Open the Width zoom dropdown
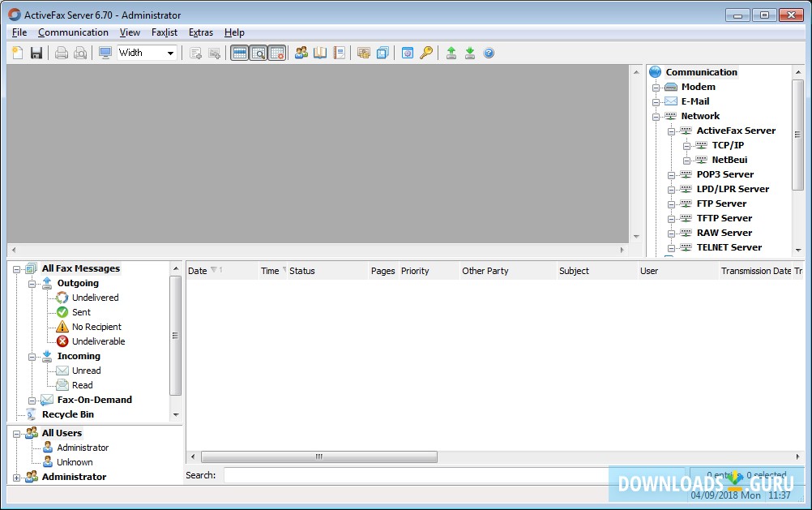 [147, 54]
